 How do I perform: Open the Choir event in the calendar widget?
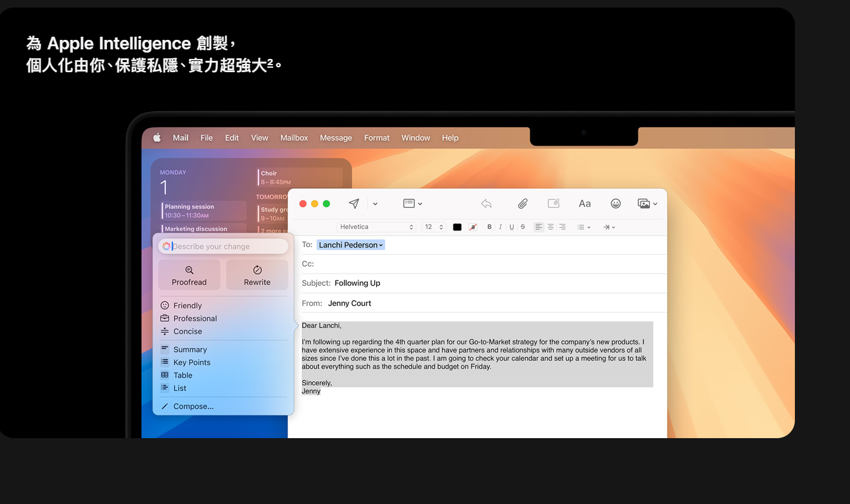coord(300,177)
